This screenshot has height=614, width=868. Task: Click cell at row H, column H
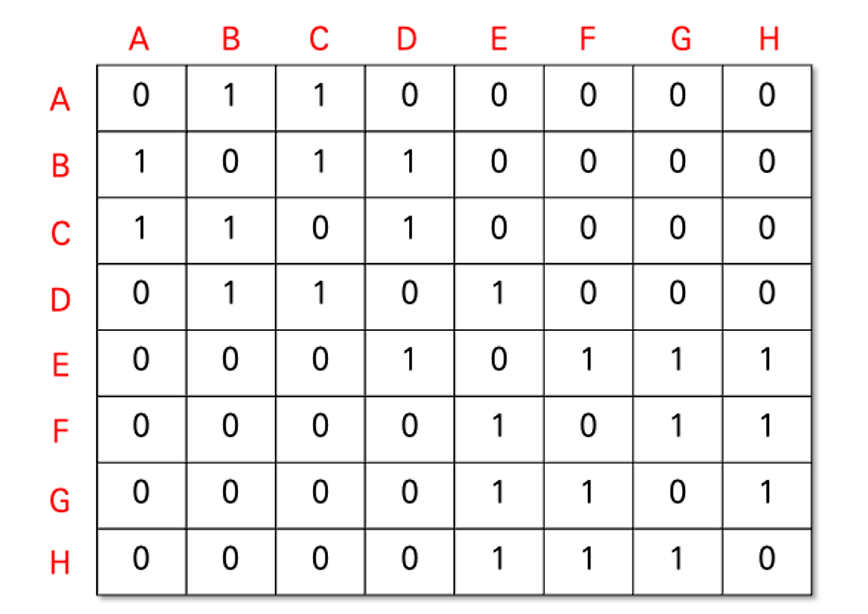click(x=767, y=562)
